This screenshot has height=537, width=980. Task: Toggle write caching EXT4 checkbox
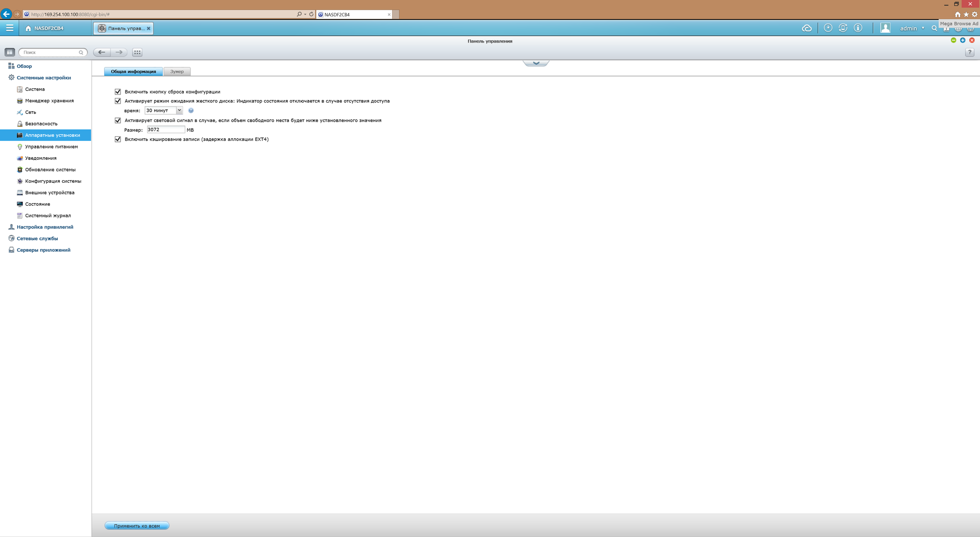[118, 139]
